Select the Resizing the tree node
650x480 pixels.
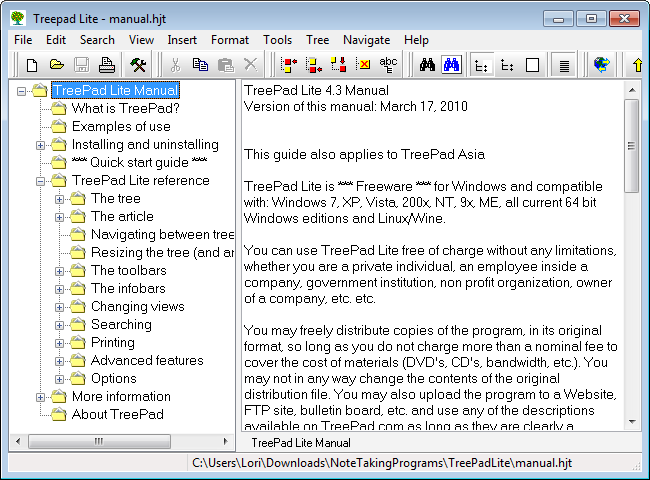[162, 252]
